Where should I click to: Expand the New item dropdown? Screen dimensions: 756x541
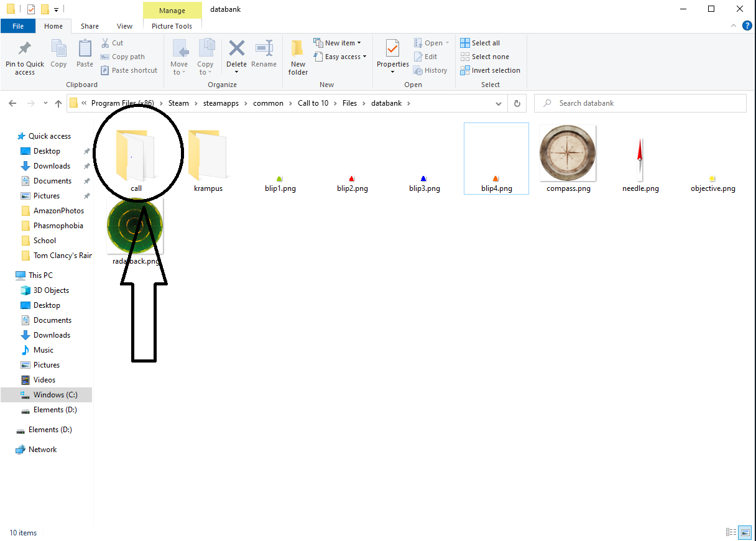click(x=339, y=43)
